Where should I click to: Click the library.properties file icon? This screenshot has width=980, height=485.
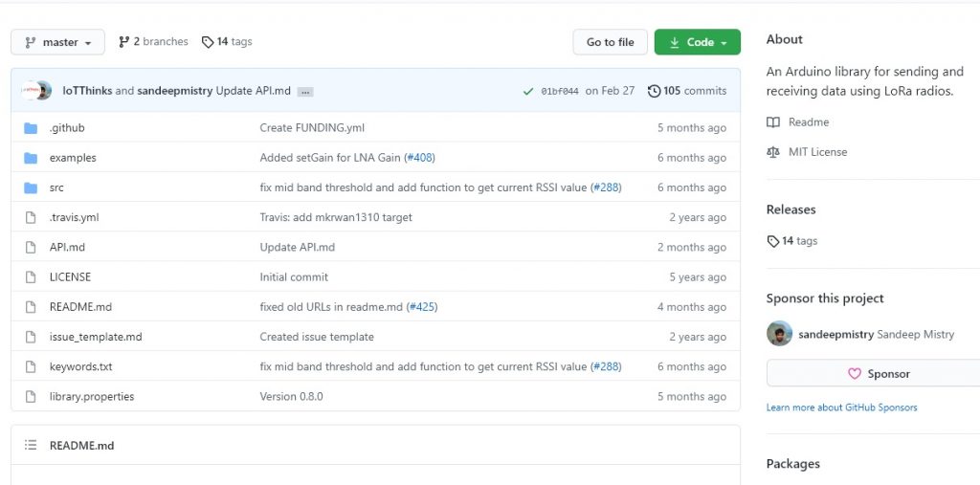point(30,396)
